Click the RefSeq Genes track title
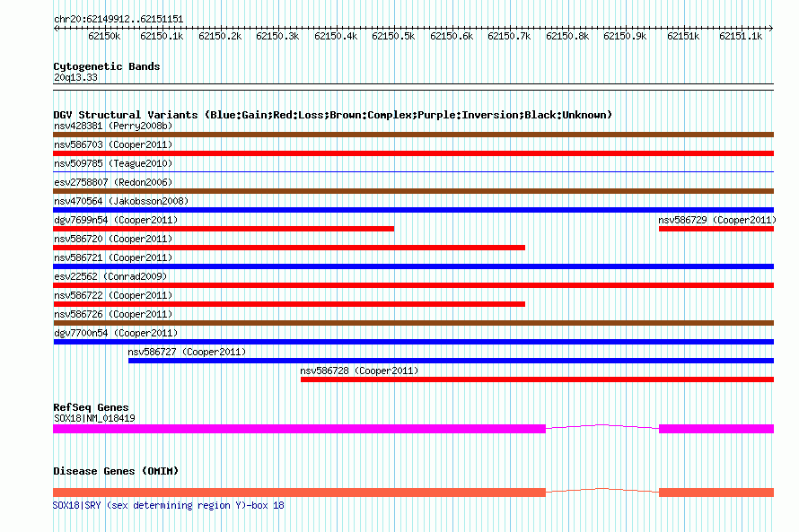Screen dimensions: 799x532 tap(91, 407)
